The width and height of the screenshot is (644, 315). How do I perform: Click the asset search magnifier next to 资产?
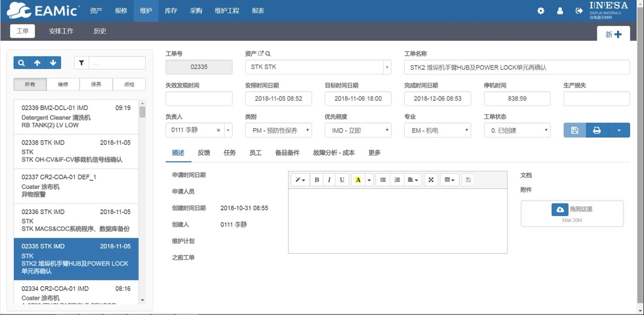coord(268,53)
